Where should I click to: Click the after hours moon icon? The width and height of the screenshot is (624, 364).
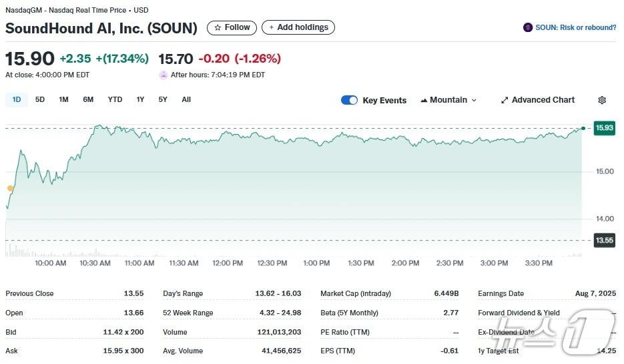point(164,75)
